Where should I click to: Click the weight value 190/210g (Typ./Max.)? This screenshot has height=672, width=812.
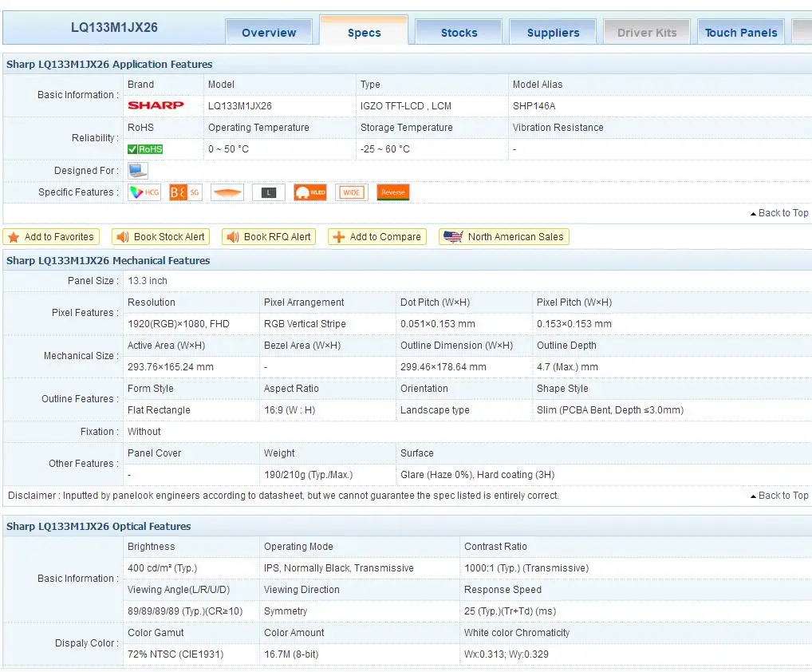(308, 475)
